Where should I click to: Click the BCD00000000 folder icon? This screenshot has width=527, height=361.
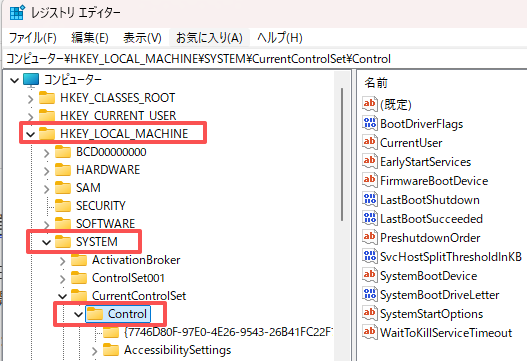[x=63, y=152]
